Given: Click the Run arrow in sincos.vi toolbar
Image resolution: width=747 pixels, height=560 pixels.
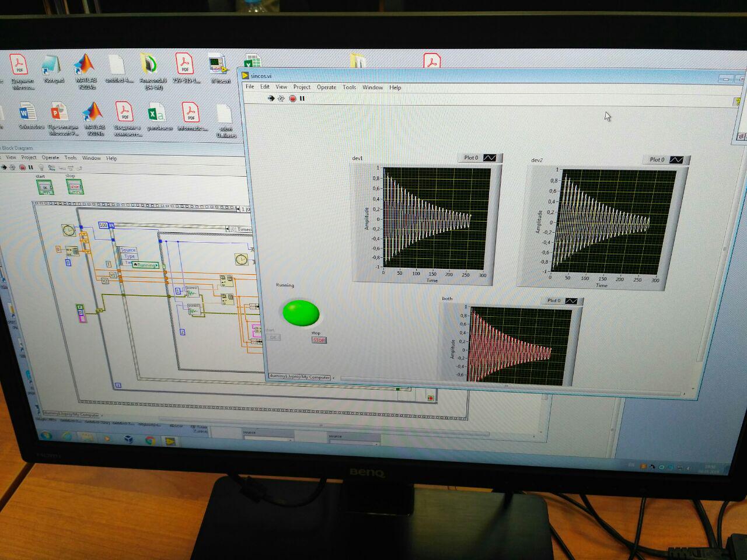Looking at the screenshot, I should point(271,99).
